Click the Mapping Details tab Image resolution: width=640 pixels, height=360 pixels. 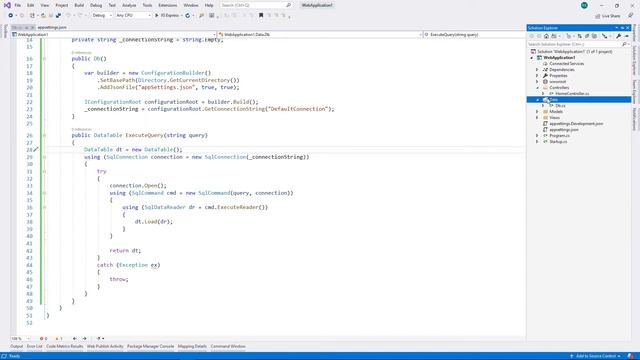pyautogui.click(x=192, y=347)
